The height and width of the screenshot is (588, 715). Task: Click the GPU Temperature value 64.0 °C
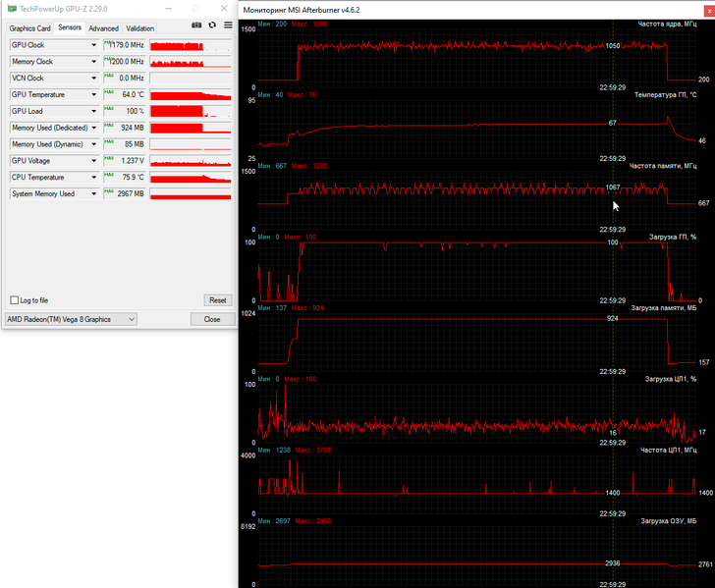tap(134, 95)
